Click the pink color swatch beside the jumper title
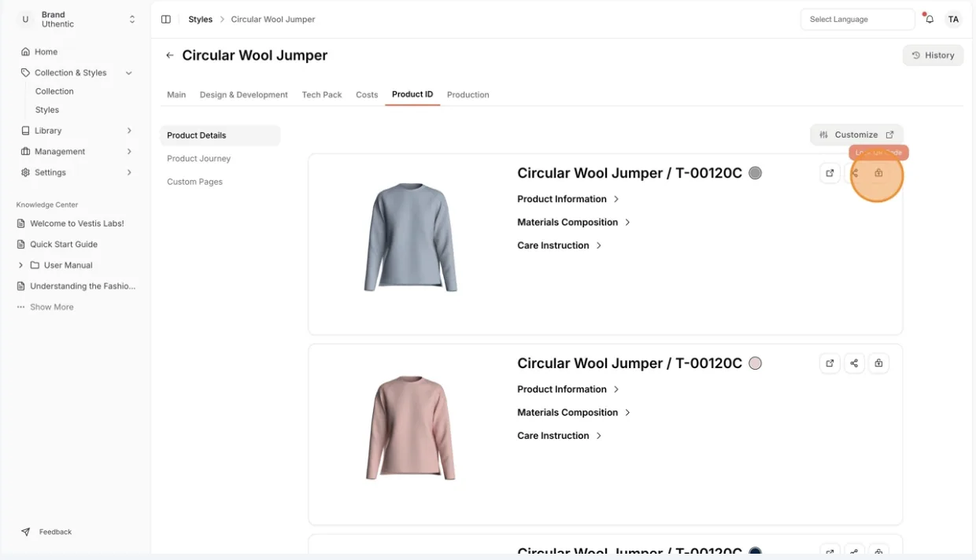 (x=755, y=363)
